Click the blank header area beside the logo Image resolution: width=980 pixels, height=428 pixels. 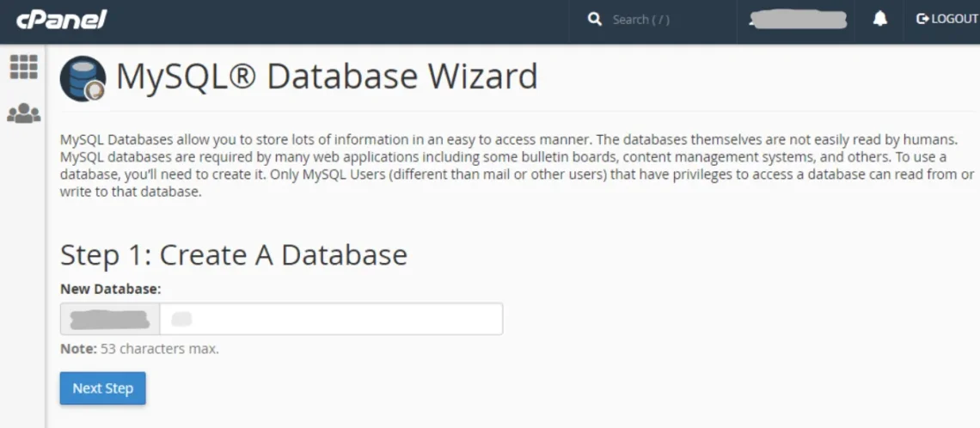344,21
